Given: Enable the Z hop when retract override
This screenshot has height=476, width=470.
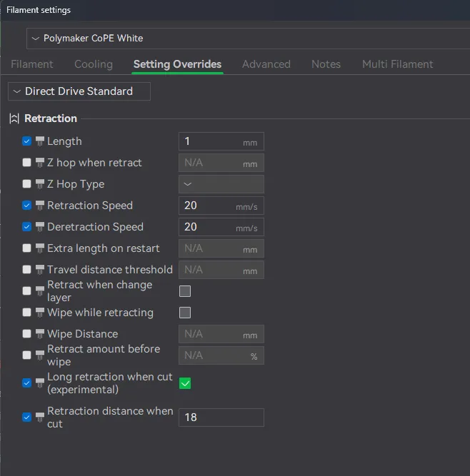Looking at the screenshot, I should point(26,163).
